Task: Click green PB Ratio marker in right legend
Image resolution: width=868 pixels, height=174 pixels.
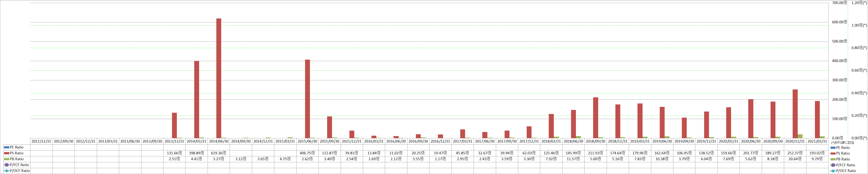Action: [833, 159]
